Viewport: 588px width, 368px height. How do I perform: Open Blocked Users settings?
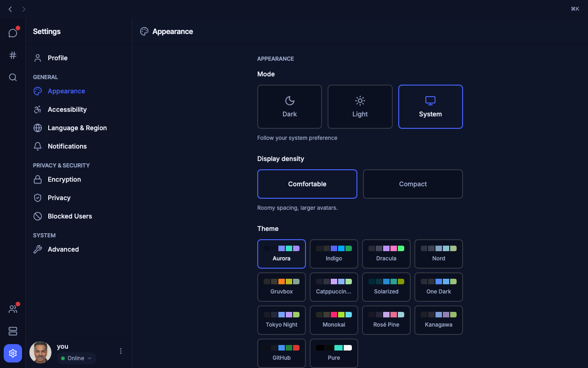pos(79,216)
